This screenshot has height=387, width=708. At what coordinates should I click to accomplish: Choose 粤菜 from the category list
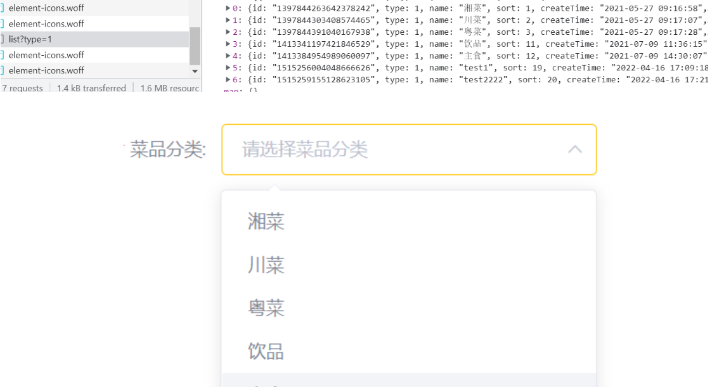(x=409, y=308)
